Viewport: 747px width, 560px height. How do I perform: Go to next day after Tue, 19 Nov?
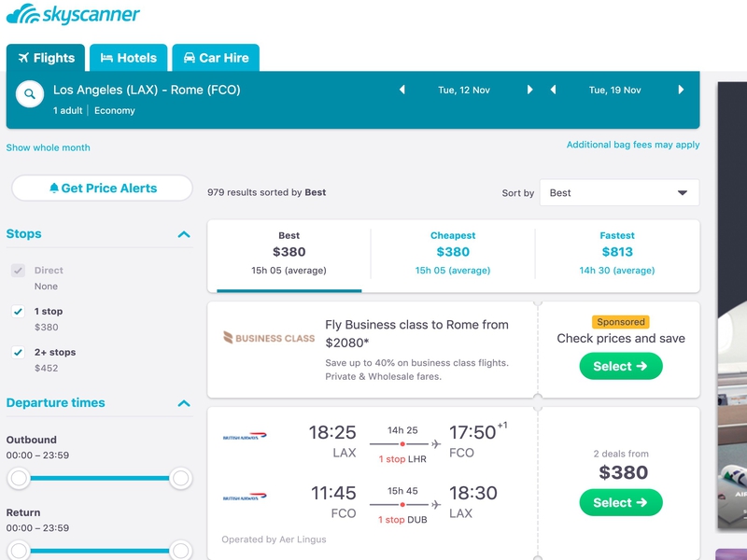(681, 91)
